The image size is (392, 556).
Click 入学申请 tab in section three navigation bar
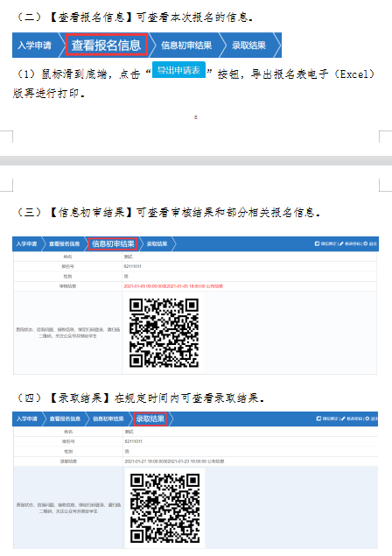26,243
